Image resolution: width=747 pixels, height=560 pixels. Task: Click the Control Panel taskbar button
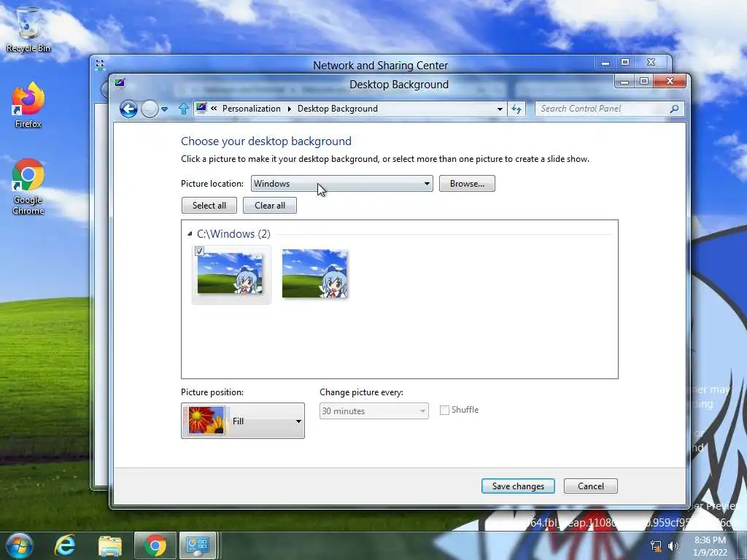pos(198,545)
